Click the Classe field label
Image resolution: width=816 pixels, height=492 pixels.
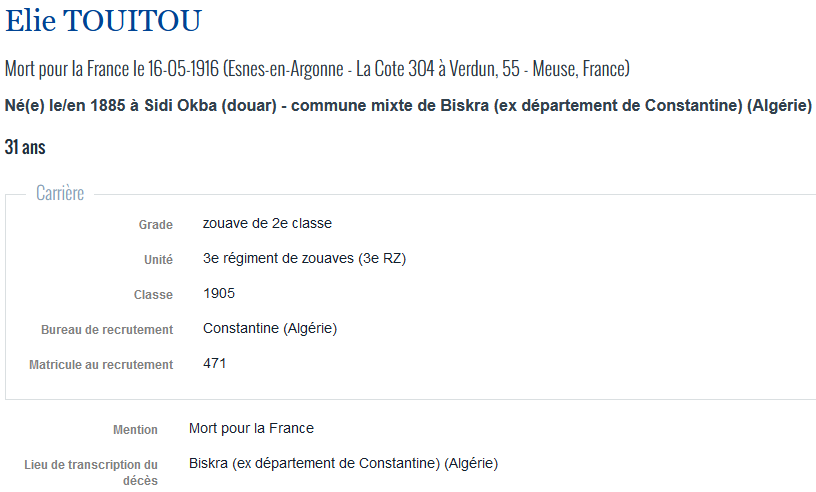[153, 295]
